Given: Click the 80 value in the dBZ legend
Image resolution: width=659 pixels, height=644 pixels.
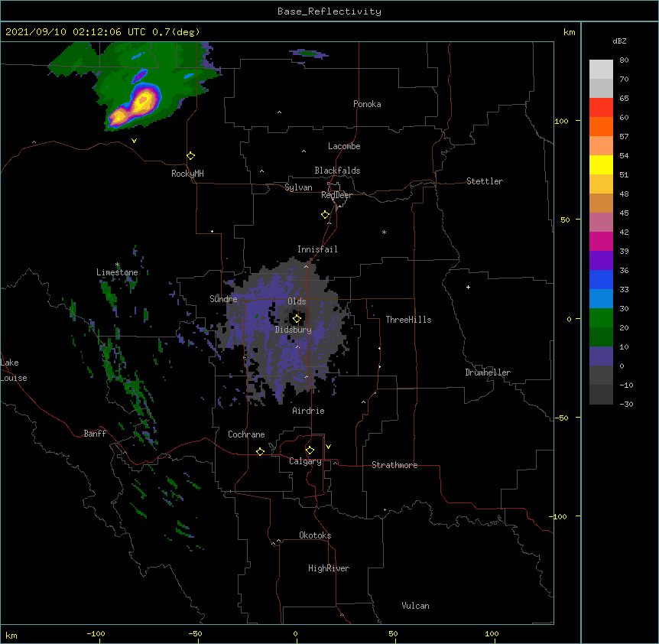Looking at the screenshot, I should [624, 60].
